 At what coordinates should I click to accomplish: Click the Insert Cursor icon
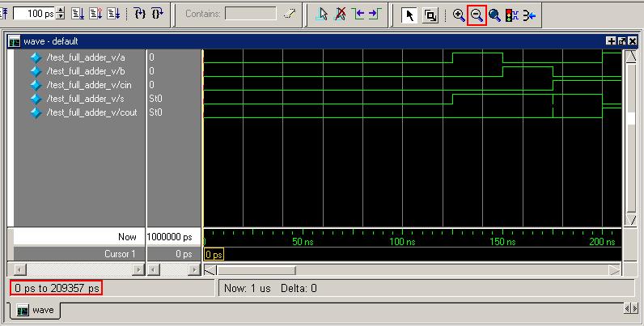point(322,15)
